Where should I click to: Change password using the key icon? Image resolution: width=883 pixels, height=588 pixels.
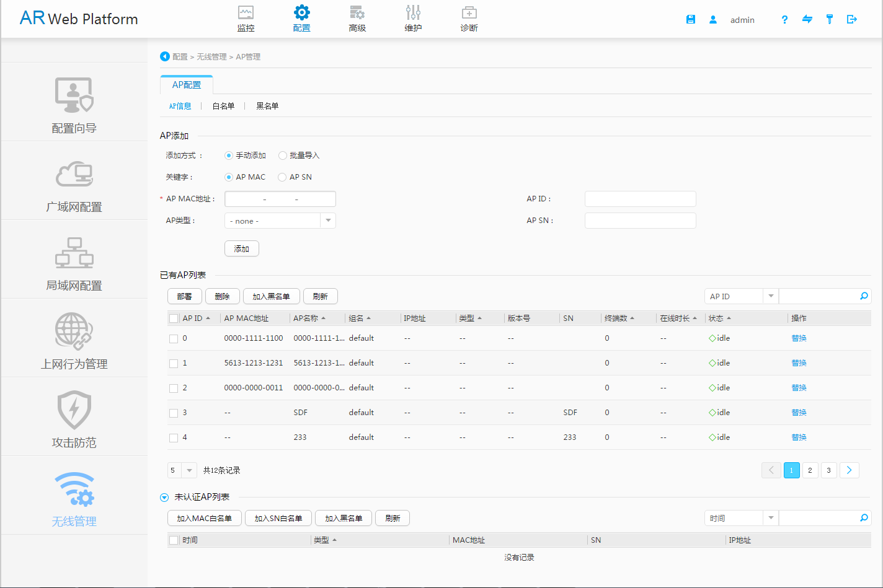tap(829, 19)
